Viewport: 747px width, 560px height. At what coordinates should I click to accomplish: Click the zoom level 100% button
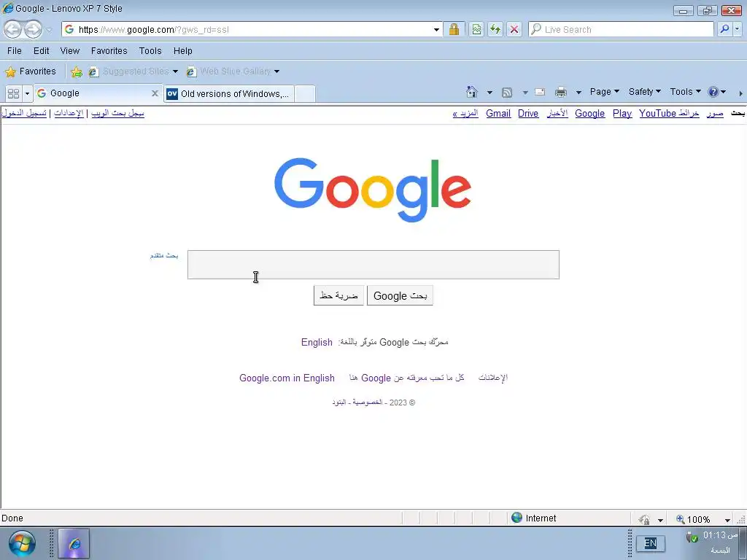tap(693, 519)
